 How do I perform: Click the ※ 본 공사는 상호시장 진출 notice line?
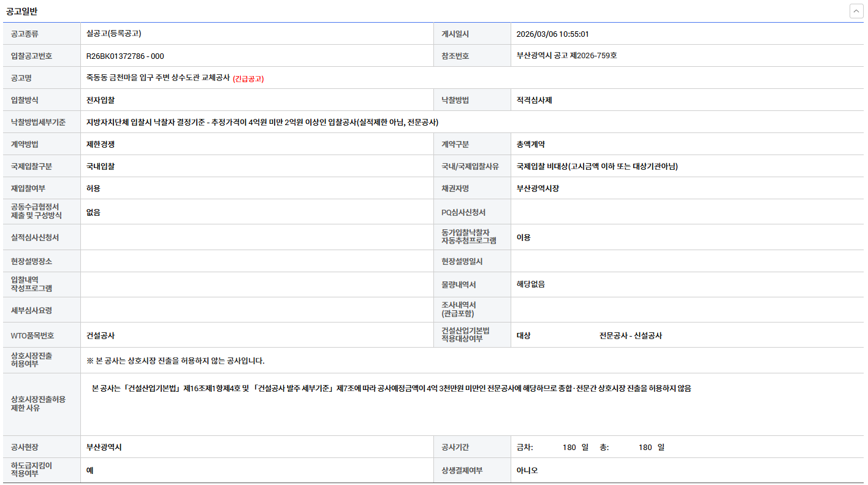coord(175,361)
